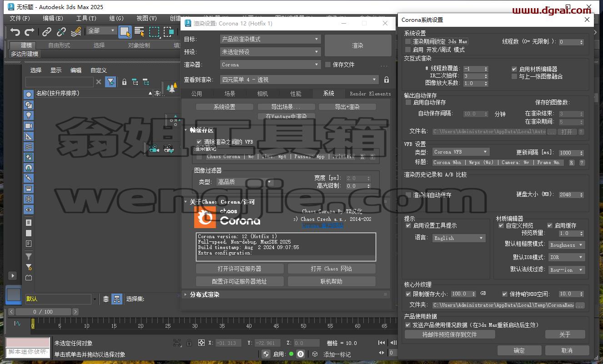Toggle the eye display icon in explorer sidebar
This screenshot has width=603, height=364.
pyautogui.click(x=29, y=209)
